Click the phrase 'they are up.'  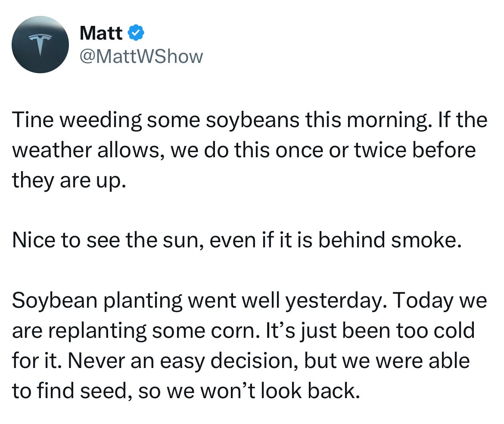point(69,181)
